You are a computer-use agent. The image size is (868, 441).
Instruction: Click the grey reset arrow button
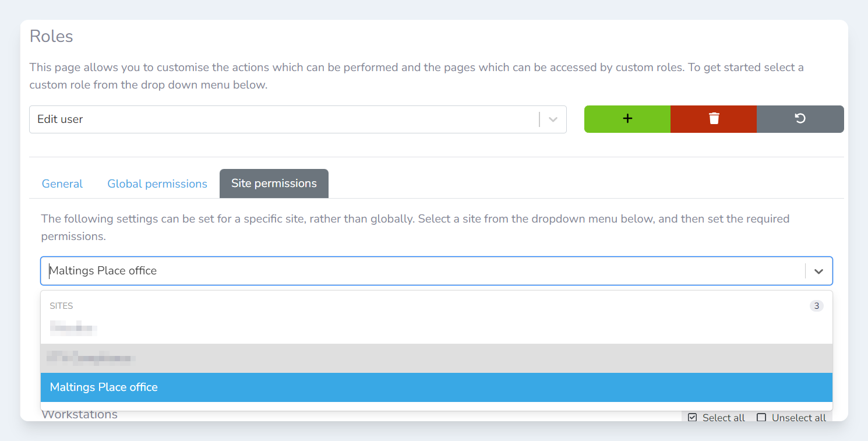[800, 119]
